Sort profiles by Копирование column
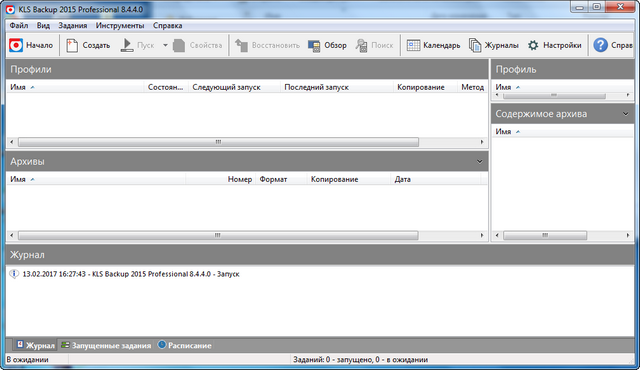Viewport: 640px width, 370px height. pyautogui.click(x=425, y=87)
